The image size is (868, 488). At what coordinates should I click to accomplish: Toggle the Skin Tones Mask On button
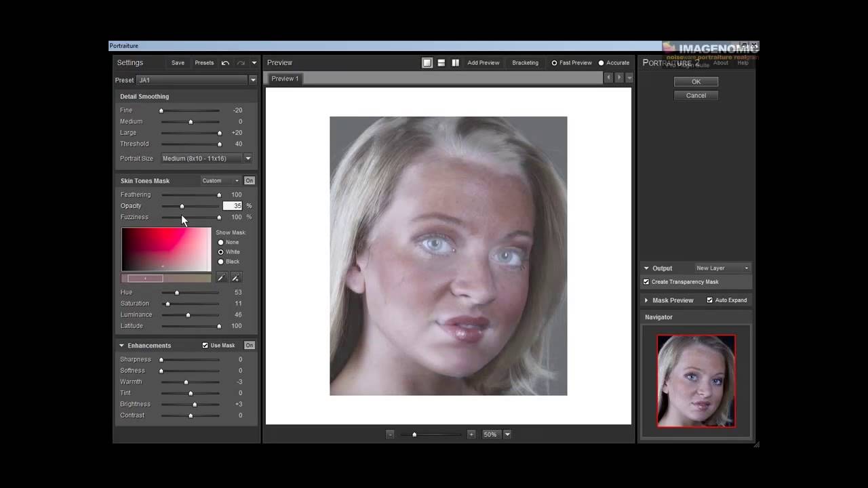click(x=250, y=181)
